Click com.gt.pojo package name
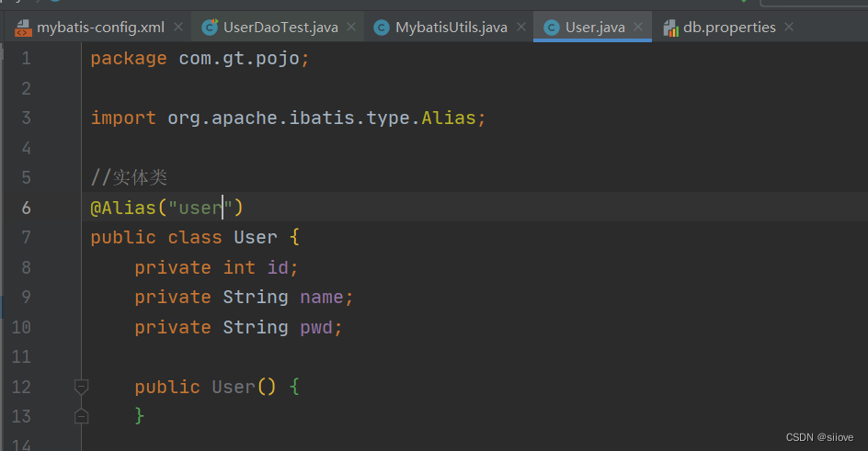The image size is (868, 451). point(239,59)
